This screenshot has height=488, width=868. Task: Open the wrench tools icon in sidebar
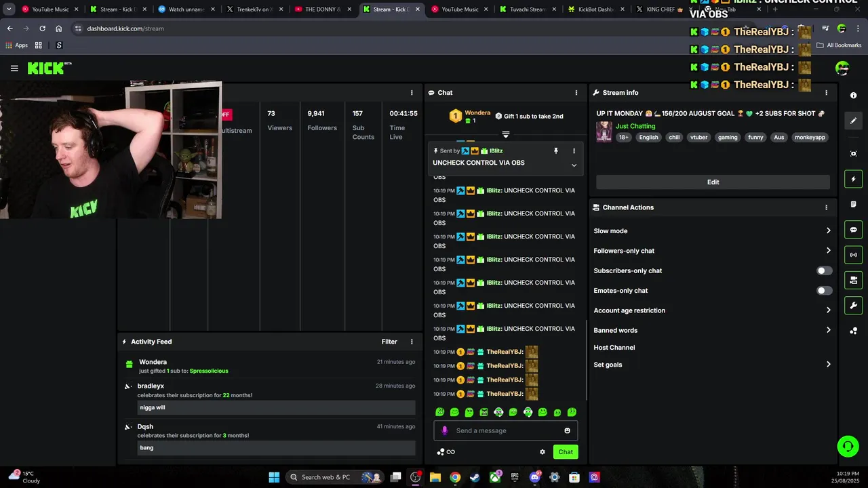coord(853,305)
